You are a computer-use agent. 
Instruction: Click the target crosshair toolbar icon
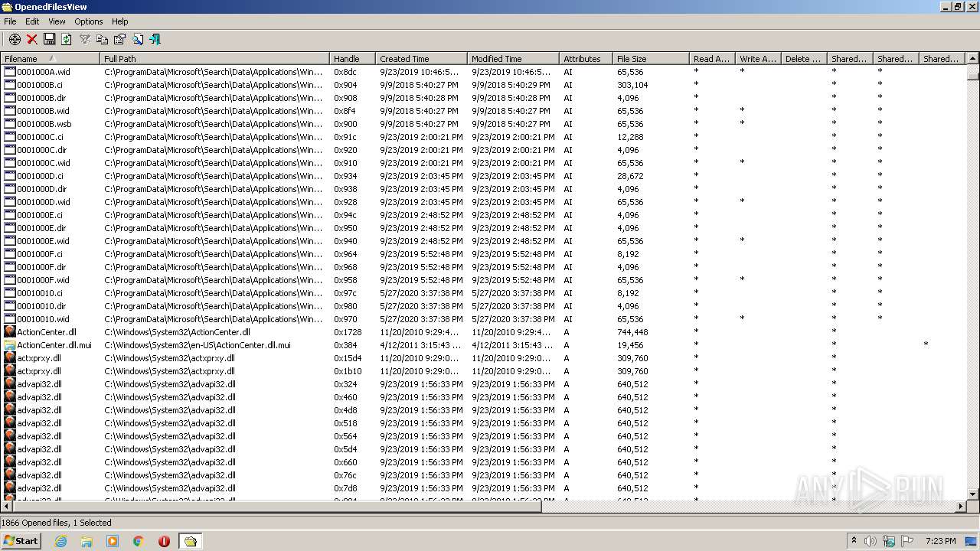point(15,39)
